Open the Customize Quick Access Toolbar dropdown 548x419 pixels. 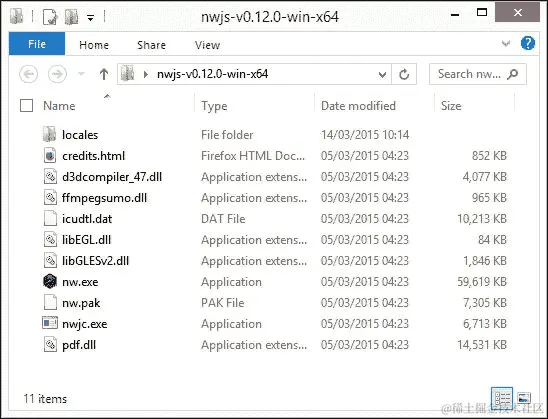click(x=90, y=17)
